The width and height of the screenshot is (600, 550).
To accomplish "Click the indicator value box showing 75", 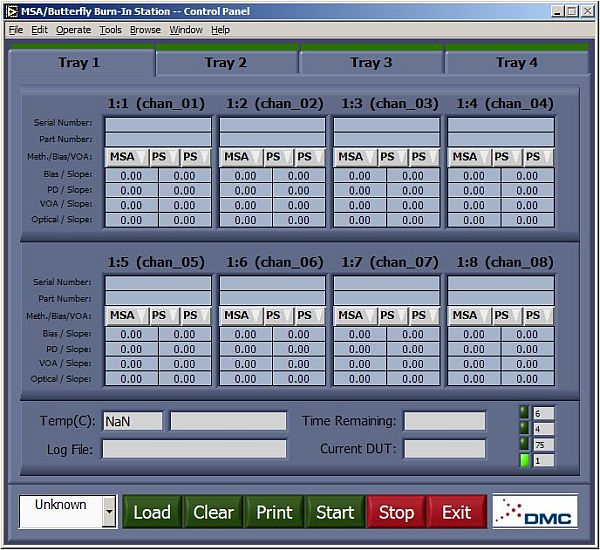I will [x=544, y=445].
